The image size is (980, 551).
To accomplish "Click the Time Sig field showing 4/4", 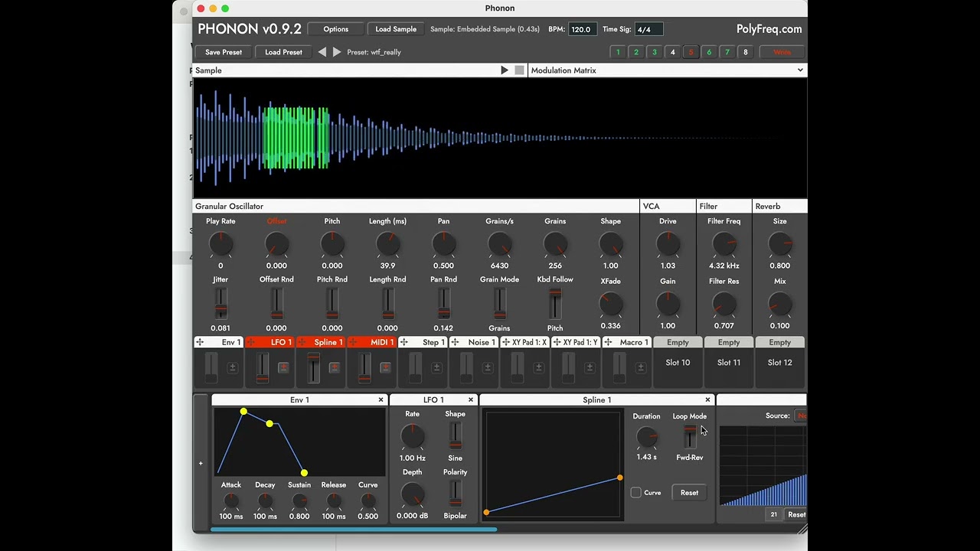I will point(648,29).
